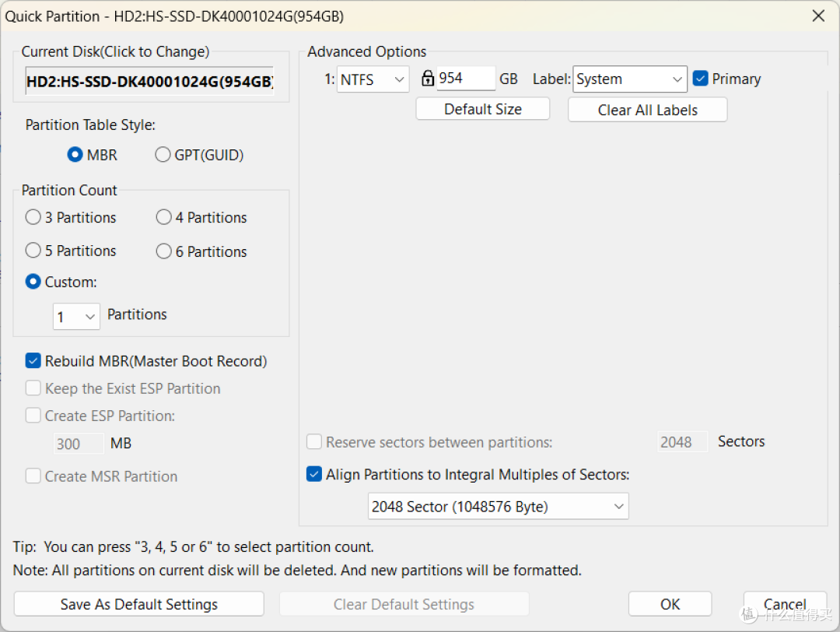Click the lock icon beside partition size
Viewport: 840px width, 632px height.
point(427,79)
